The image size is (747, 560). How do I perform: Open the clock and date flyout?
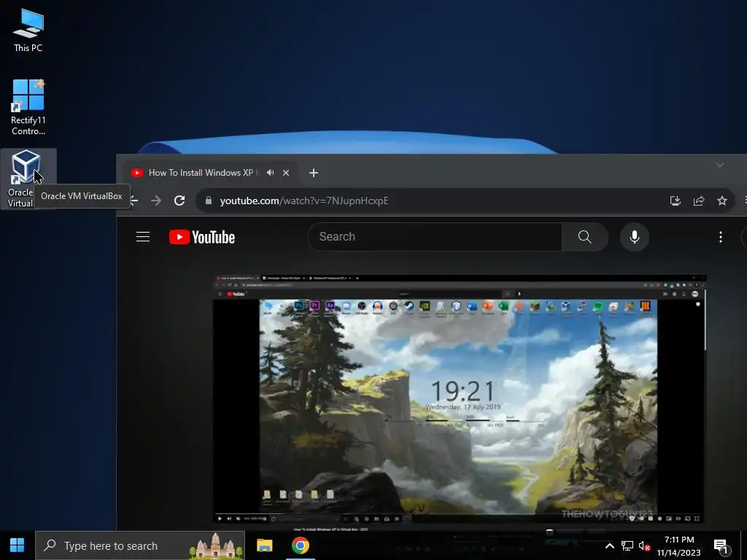[x=679, y=545]
